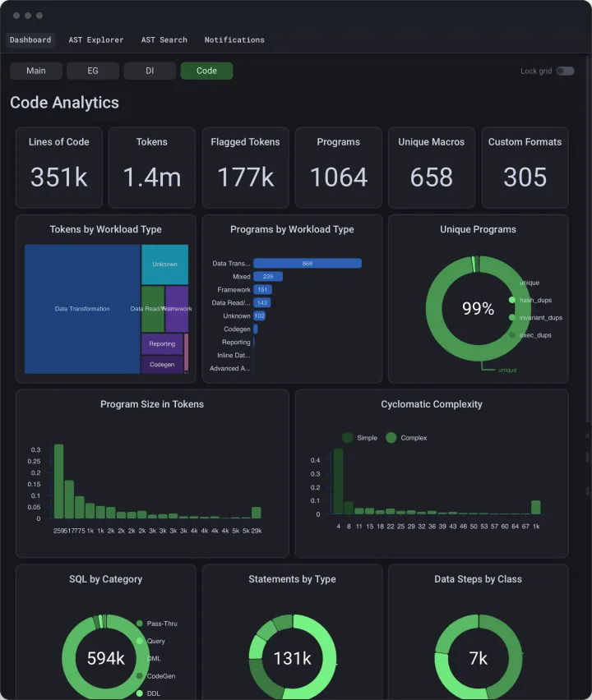Click the 131k Statements donut center

[292, 658]
